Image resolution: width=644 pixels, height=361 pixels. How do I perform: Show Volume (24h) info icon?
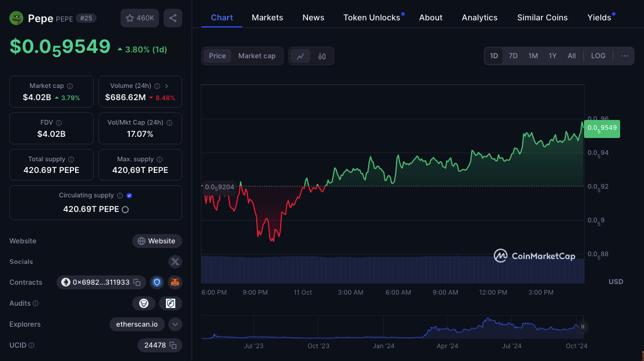click(x=157, y=86)
